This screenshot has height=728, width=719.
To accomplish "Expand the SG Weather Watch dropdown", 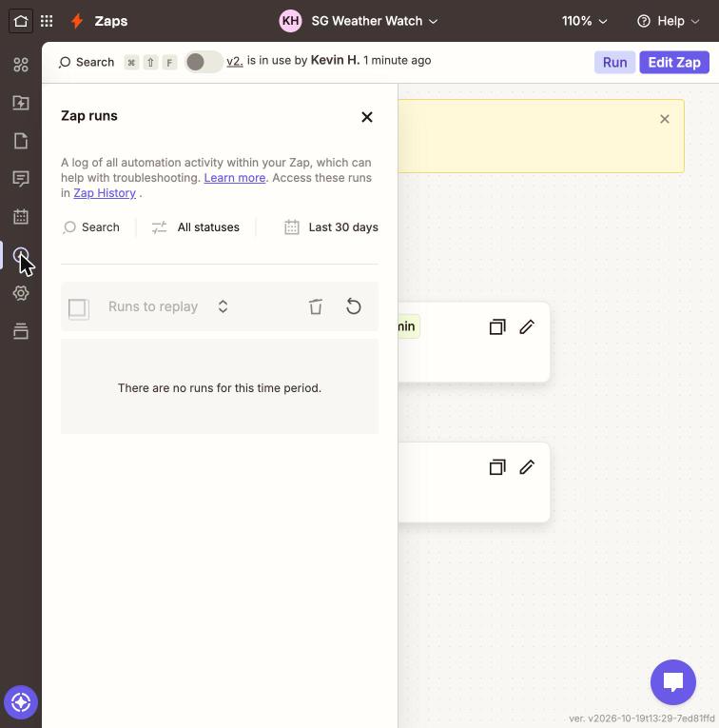I will [375, 21].
